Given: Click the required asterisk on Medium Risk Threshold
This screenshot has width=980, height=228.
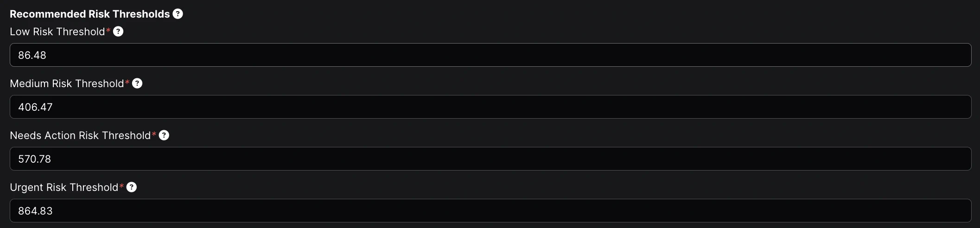Looking at the screenshot, I should tap(127, 82).
